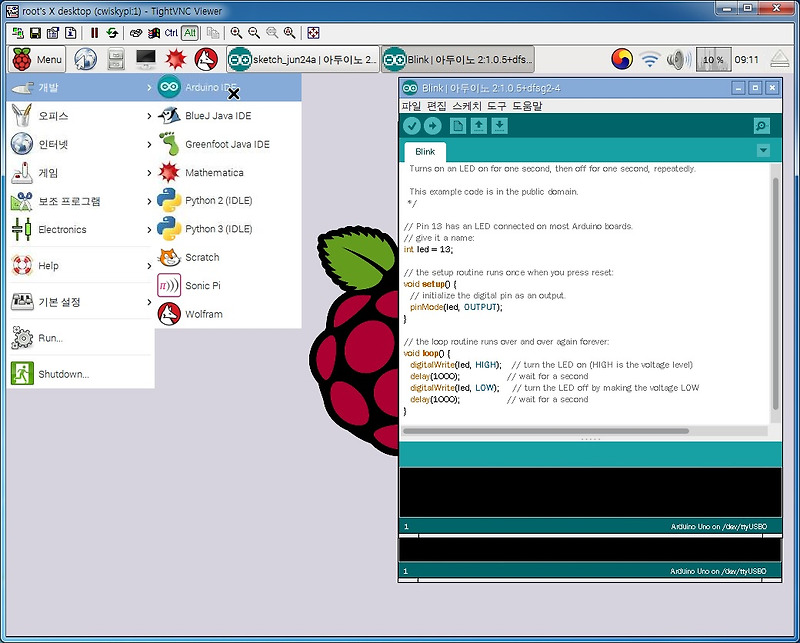The image size is (800, 643).
Task: Click the 09:11 clock
Action: tap(746, 60)
